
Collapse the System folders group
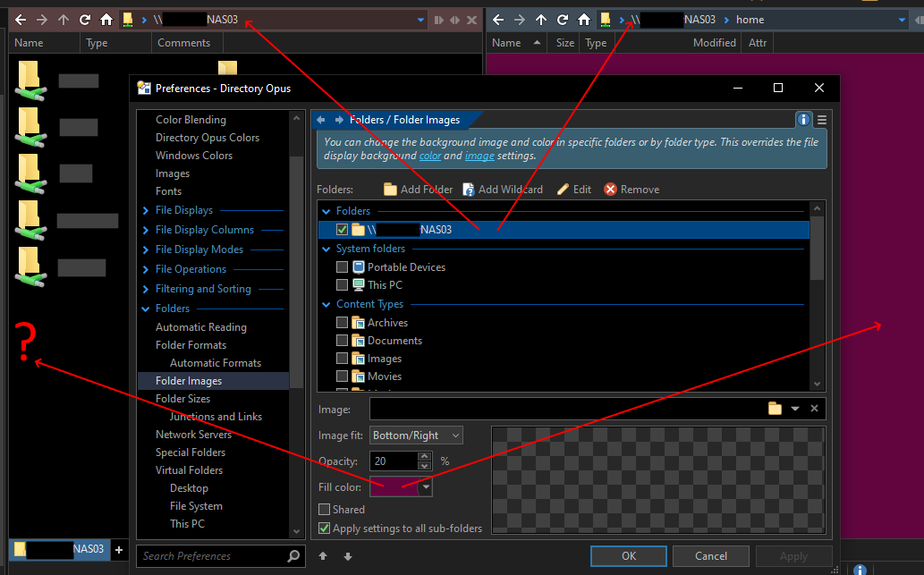[326, 249]
